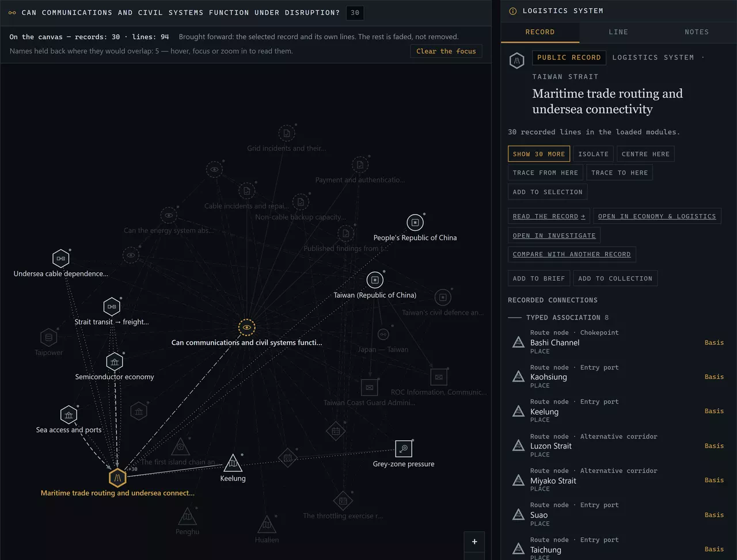The width and height of the screenshot is (737, 560).
Task: Open Basis for Kaohsiung row
Action: coord(714,377)
